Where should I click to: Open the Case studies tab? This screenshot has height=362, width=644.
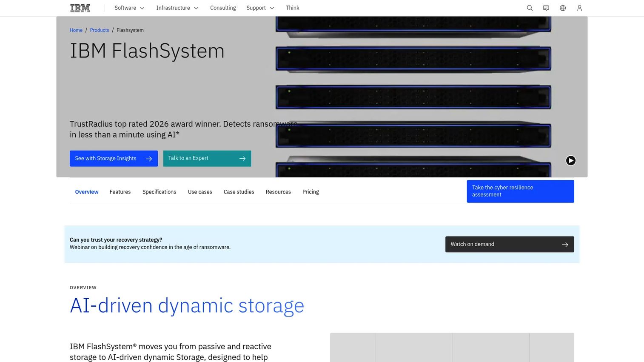click(x=239, y=192)
